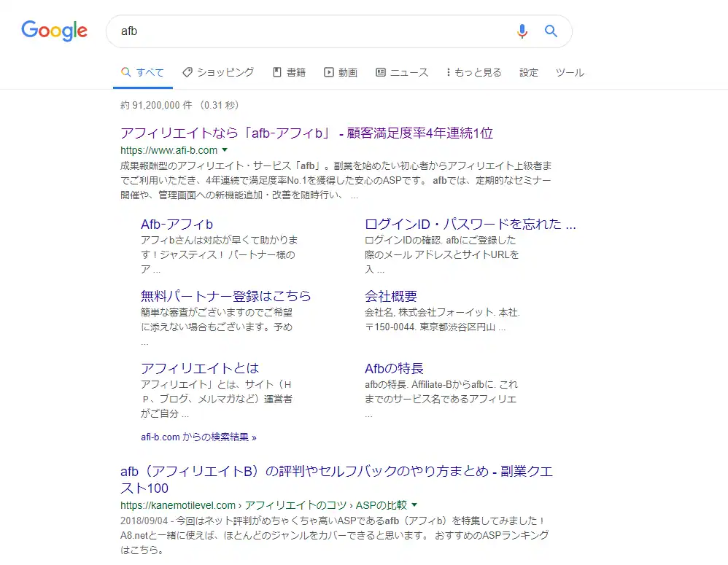Open the Afb-アフィb sitelink
Image resolution: width=728 pixels, height=565 pixels.
pyautogui.click(x=177, y=224)
